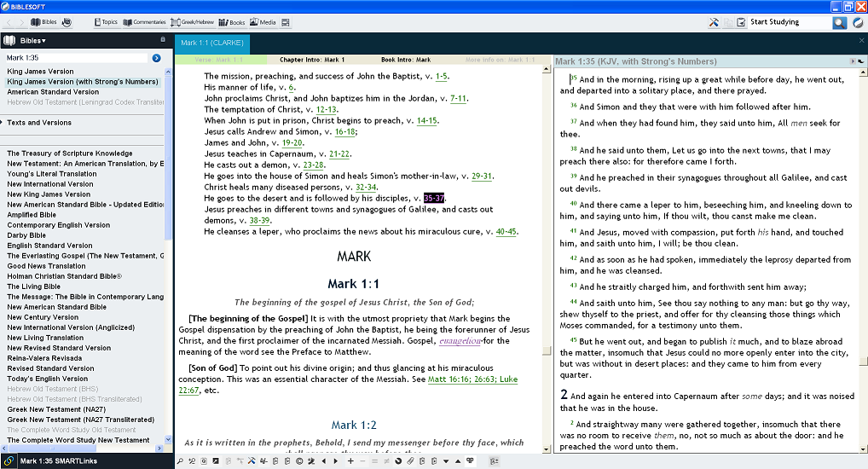
Task: Click the KJV pane vertical scrollbar thumb
Action: pyautogui.click(x=863, y=362)
